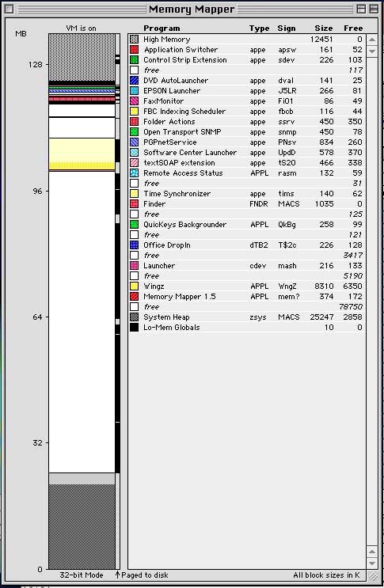This screenshot has width=384, height=588.
Task: Select the Lo-Mem Globals black swatch icon
Action: point(134,327)
